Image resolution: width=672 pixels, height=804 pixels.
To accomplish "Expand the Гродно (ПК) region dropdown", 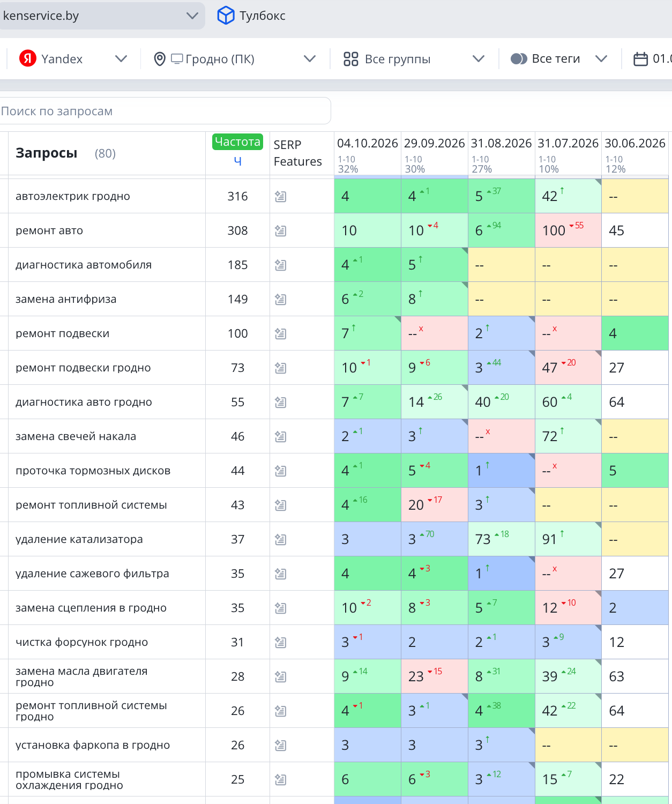I will pos(309,59).
